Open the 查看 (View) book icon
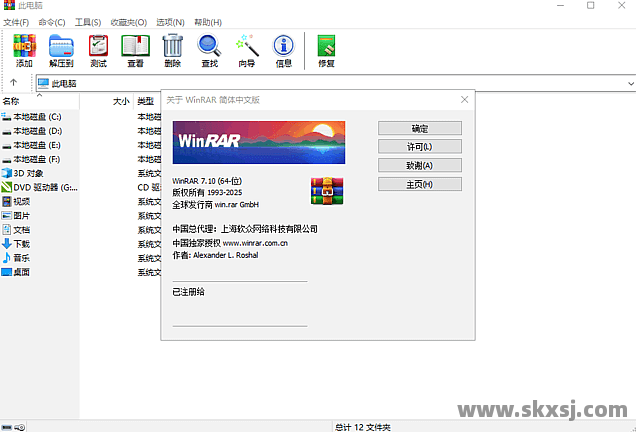Screen dimensions: 636x432 click(135, 49)
